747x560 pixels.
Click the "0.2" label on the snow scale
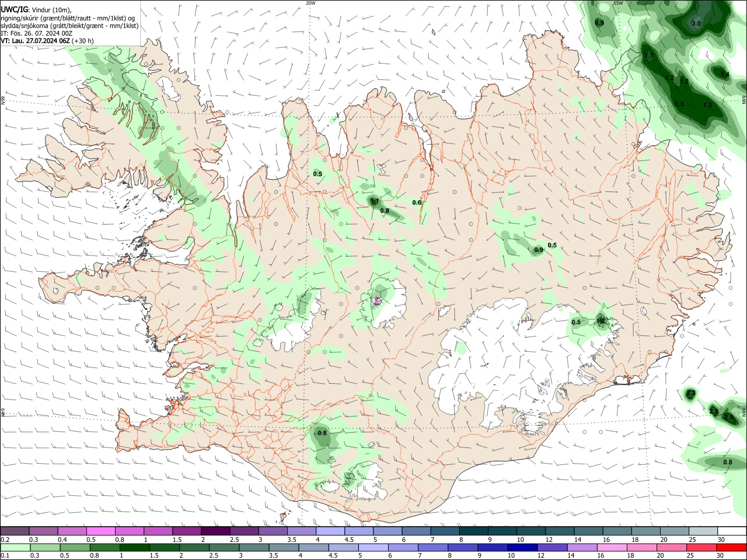pyautogui.click(x=5, y=540)
